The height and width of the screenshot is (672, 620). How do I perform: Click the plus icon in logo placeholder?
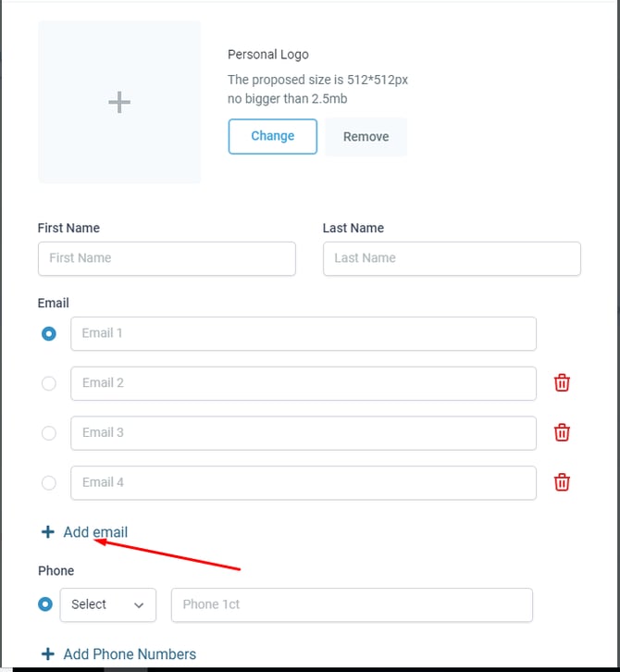pyautogui.click(x=119, y=102)
